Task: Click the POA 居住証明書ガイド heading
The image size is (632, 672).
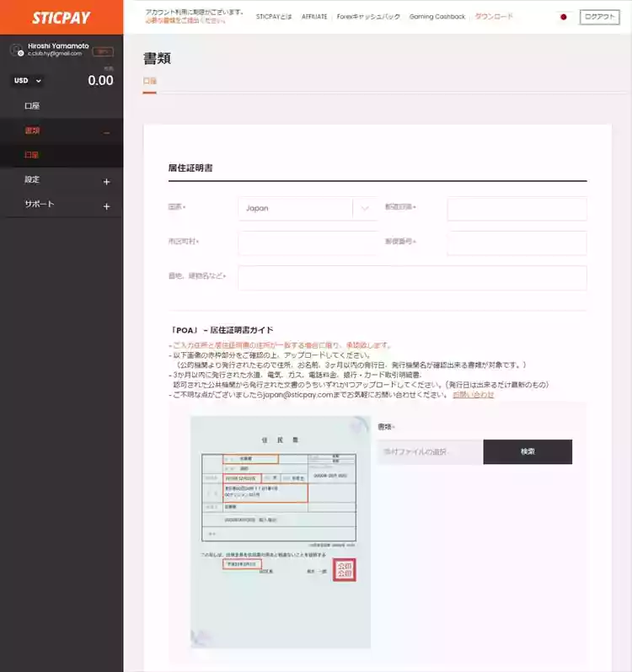Action: (222, 330)
